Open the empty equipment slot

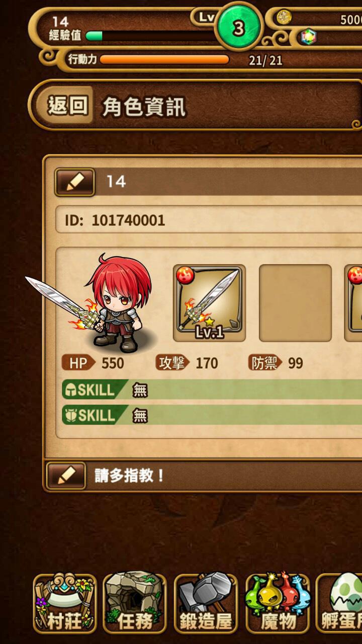[295, 303]
